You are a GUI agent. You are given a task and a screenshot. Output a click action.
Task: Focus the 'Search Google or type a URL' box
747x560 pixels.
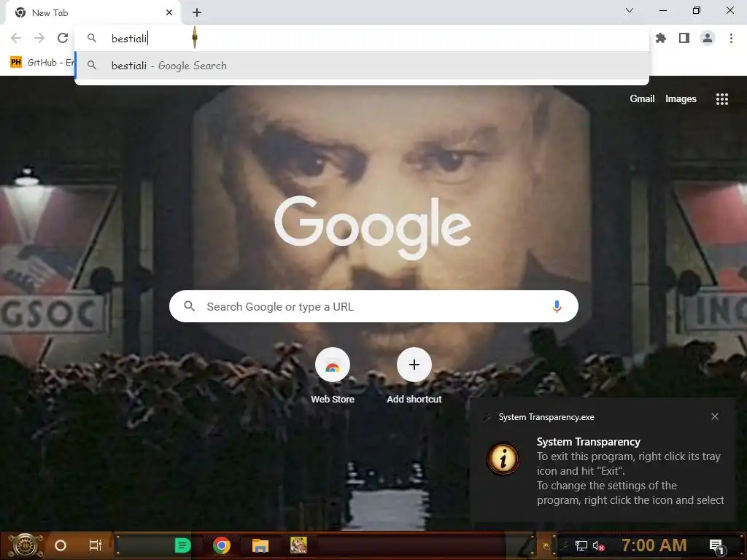coord(373,306)
